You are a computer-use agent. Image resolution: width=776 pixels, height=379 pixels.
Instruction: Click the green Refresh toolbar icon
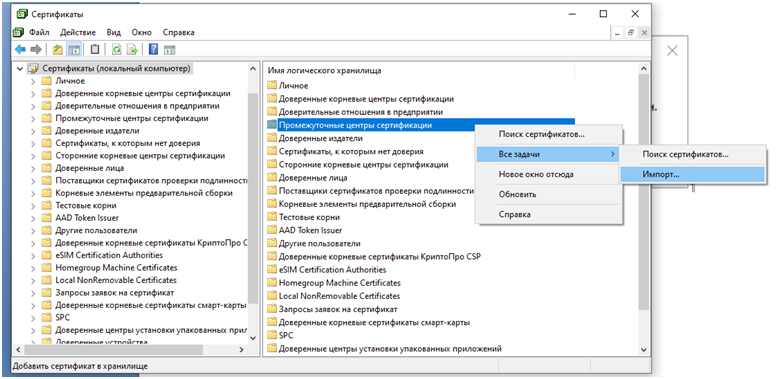tap(116, 49)
